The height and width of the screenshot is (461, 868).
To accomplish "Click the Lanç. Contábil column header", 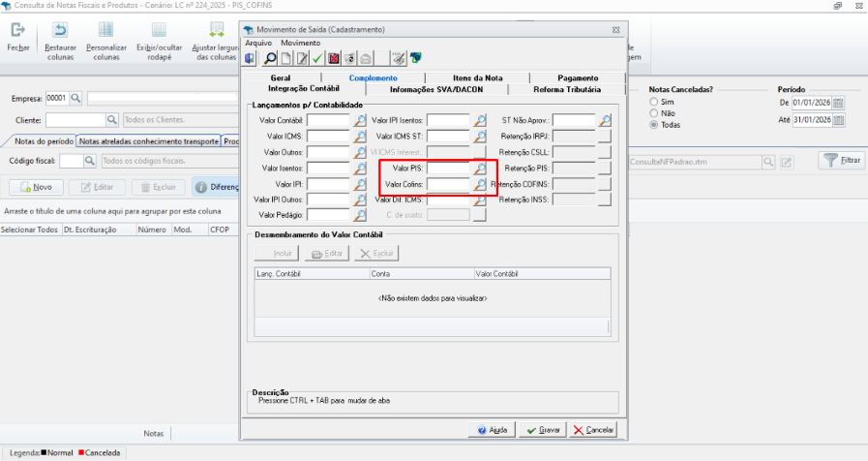I will tap(312, 274).
